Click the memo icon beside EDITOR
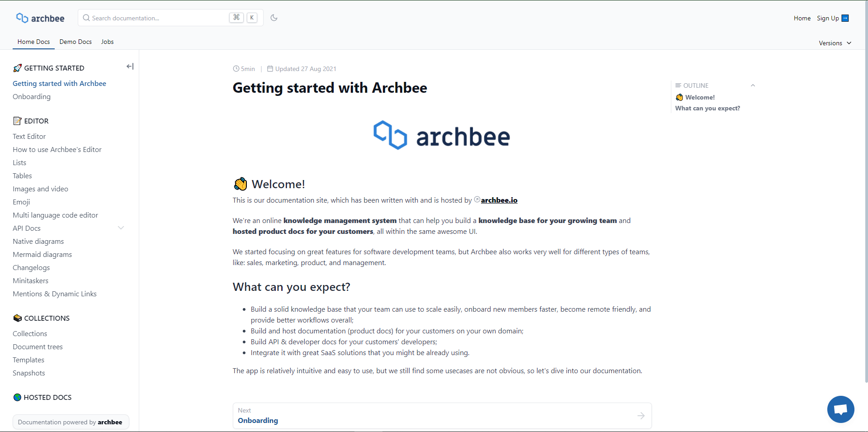This screenshot has height=432, width=868. coord(17,121)
